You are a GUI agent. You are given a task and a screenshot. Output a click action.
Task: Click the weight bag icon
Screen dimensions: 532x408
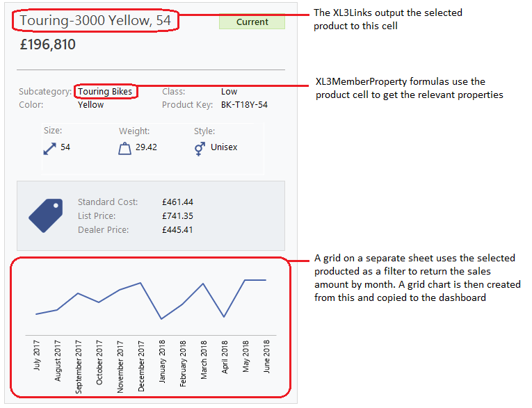124,148
